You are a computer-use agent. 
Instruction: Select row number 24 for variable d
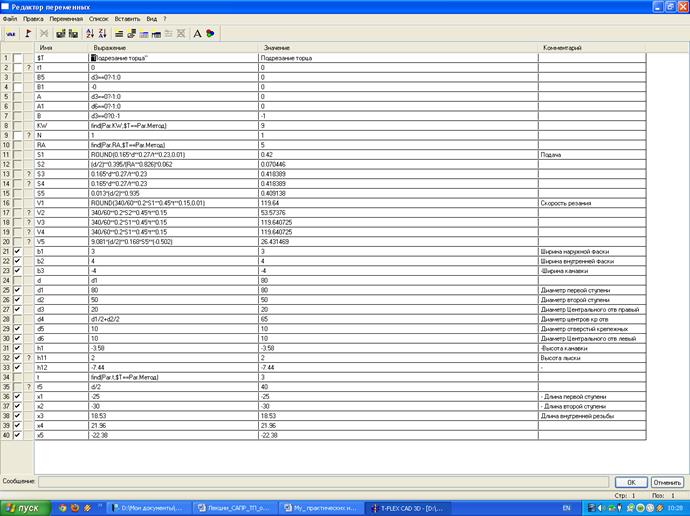tap(6, 281)
